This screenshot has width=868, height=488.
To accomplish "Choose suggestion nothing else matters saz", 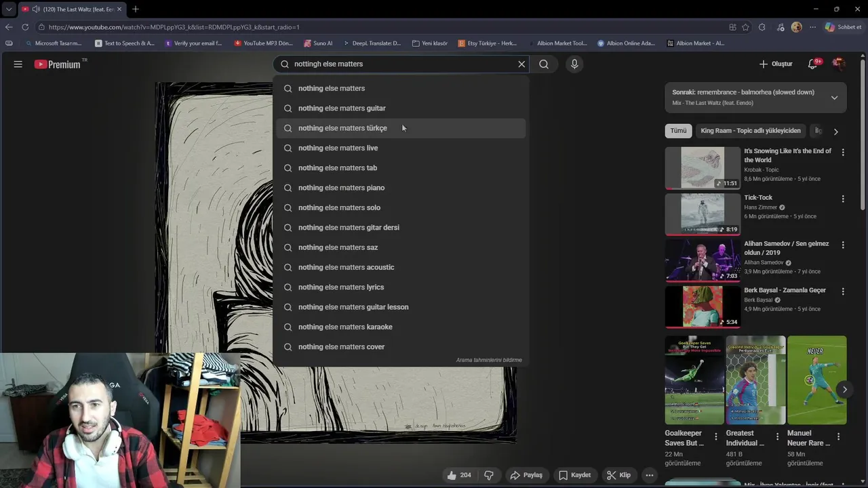I will (x=401, y=247).
